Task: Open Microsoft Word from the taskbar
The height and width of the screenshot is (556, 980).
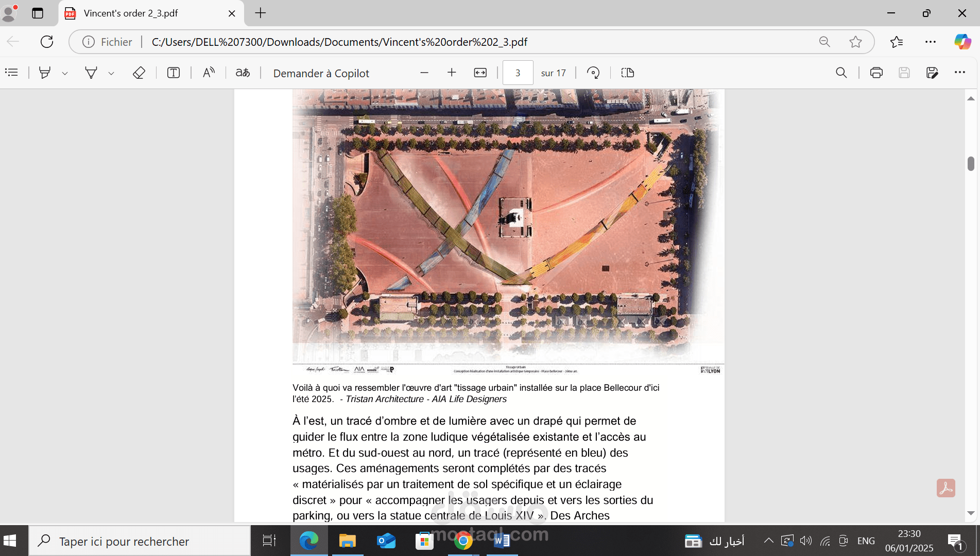Action: (502, 541)
